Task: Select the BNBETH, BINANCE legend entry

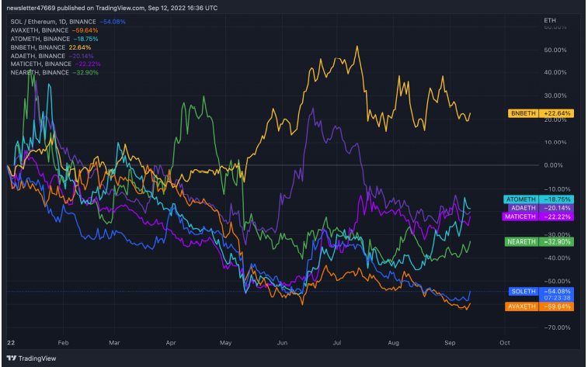Action: click(50, 47)
